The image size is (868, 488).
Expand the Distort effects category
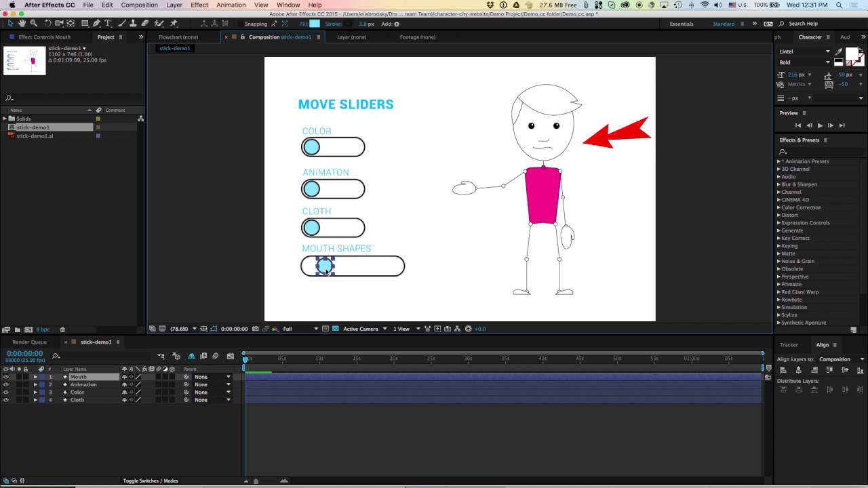778,215
